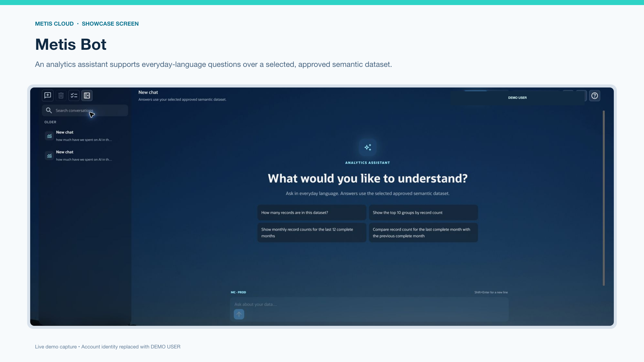Focus the Search conversations field
The width and height of the screenshot is (644, 362).
(x=85, y=110)
